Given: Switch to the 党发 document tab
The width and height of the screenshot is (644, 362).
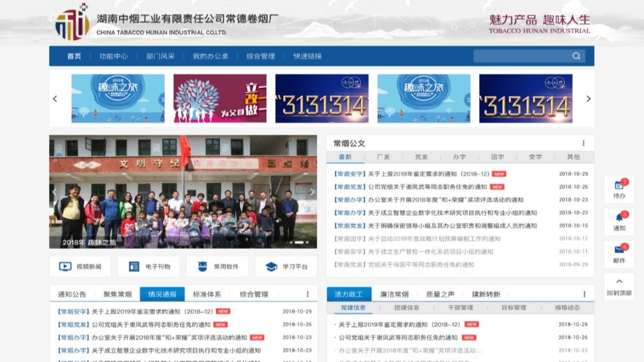Looking at the screenshot, I should coord(421,157).
